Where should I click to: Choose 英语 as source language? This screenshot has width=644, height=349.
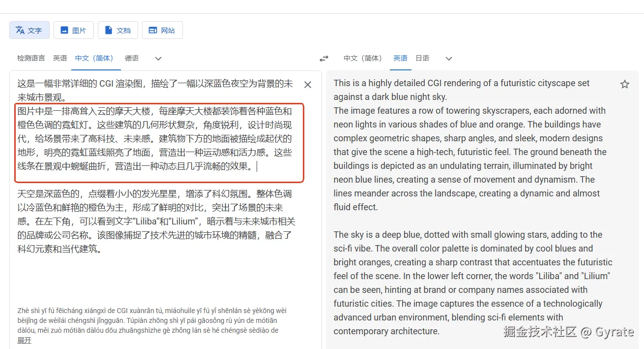[60, 58]
